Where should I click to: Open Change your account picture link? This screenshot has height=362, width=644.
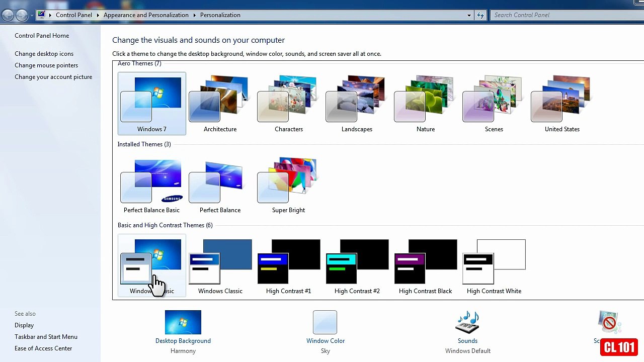point(53,77)
